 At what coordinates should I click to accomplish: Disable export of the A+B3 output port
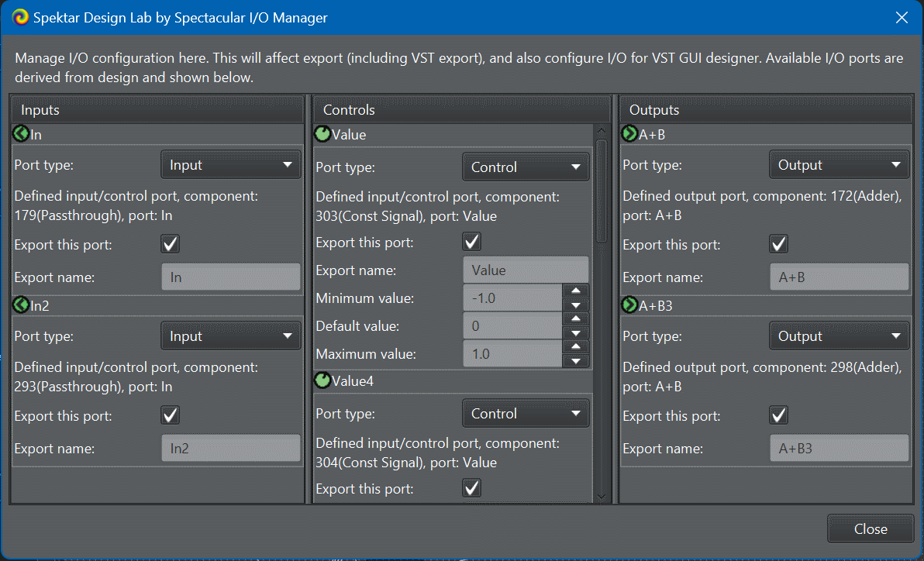[779, 415]
